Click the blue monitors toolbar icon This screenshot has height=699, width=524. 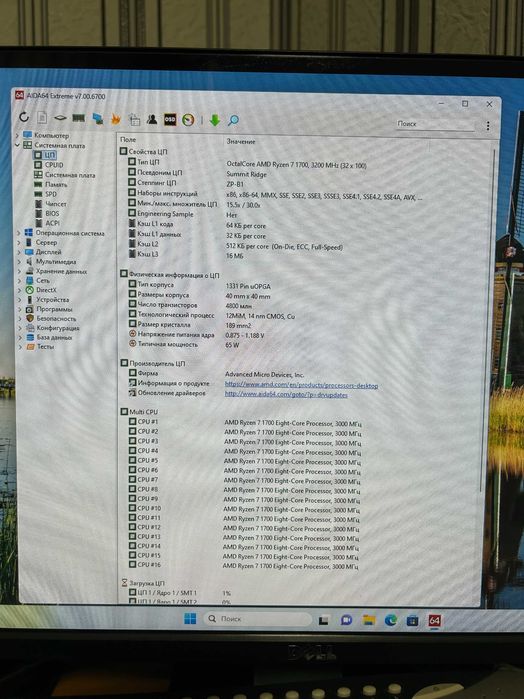pyautogui.click(x=98, y=119)
